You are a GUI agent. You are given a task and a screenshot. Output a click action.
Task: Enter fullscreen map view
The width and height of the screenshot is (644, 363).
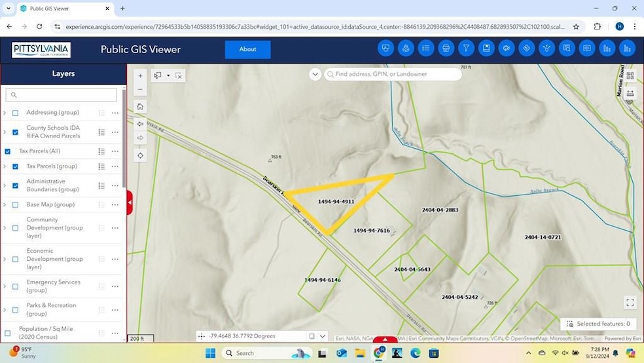coord(630,302)
